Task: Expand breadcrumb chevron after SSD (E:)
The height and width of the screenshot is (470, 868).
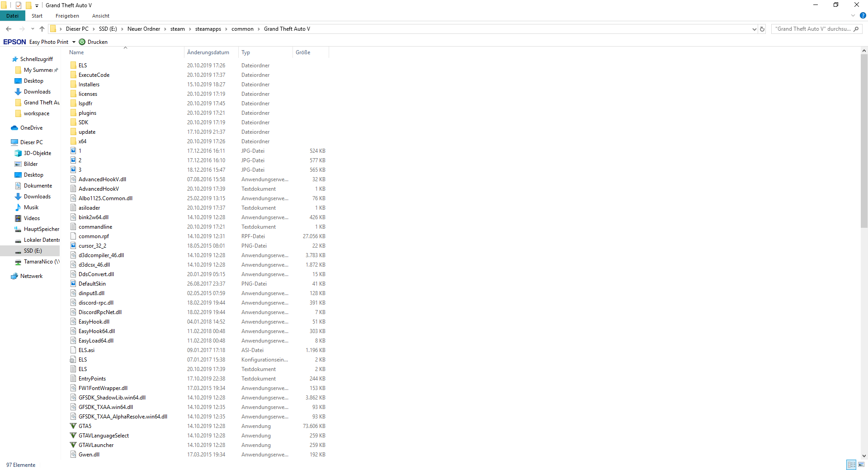Action: tap(122, 29)
